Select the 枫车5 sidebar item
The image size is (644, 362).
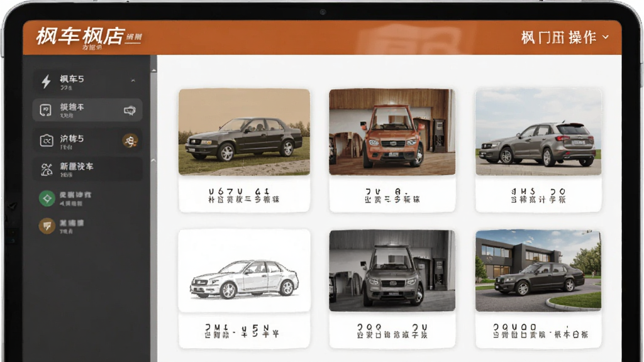(x=87, y=81)
